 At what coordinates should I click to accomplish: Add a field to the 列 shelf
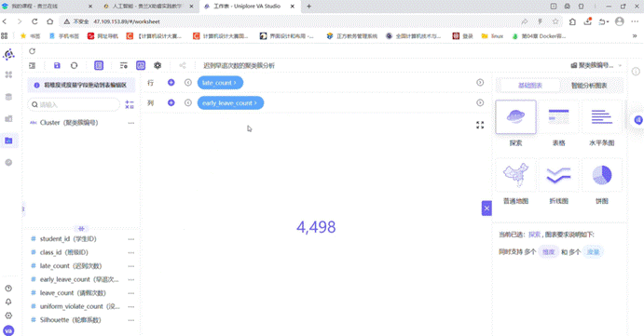171,102
